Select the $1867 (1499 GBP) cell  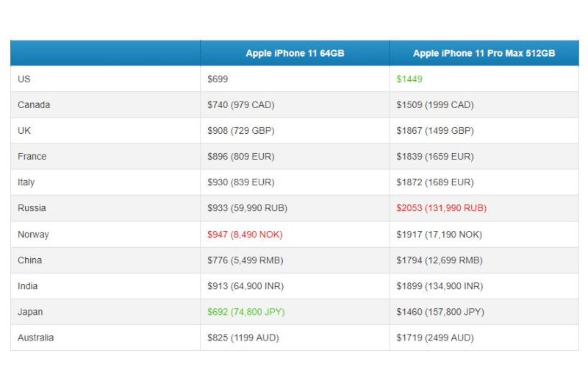tap(435, 130)
